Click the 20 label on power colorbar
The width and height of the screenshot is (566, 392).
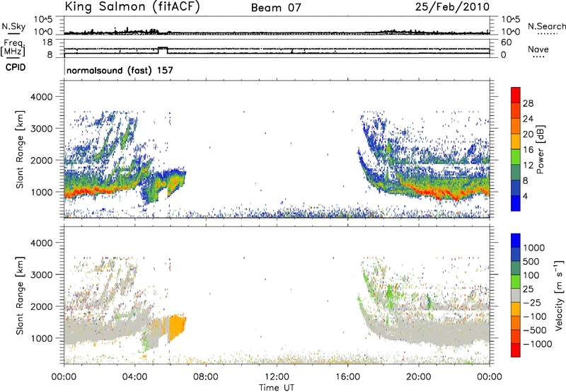click(528, 134)
